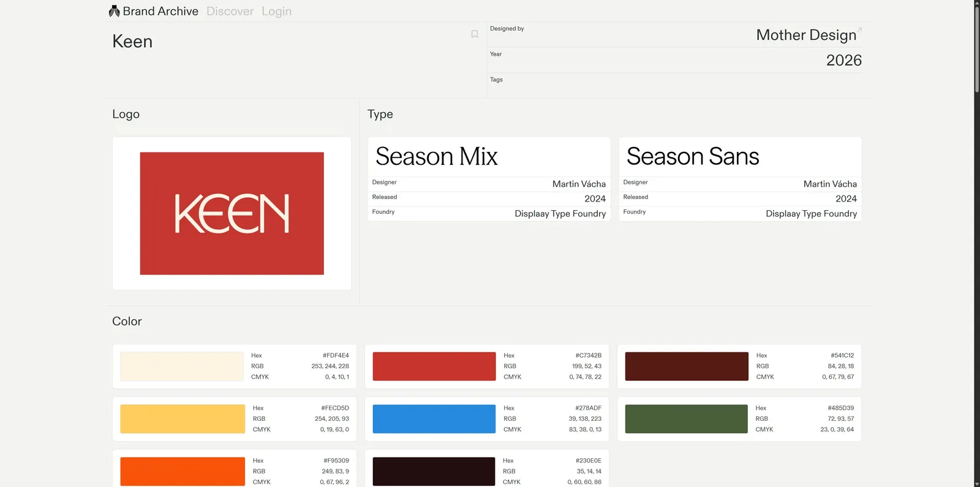Select the red #C7342B color swatch
This screenshot has height=487, width=980.
coord(434,366)
